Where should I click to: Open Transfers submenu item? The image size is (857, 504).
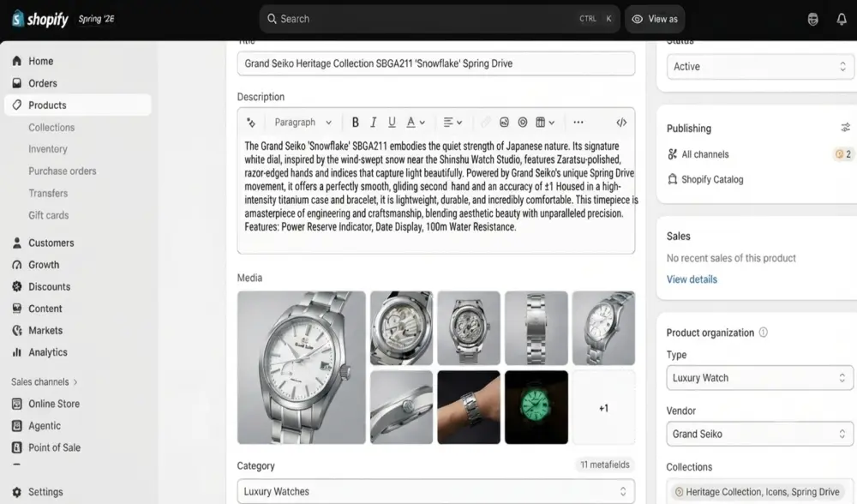click(48, 194)
